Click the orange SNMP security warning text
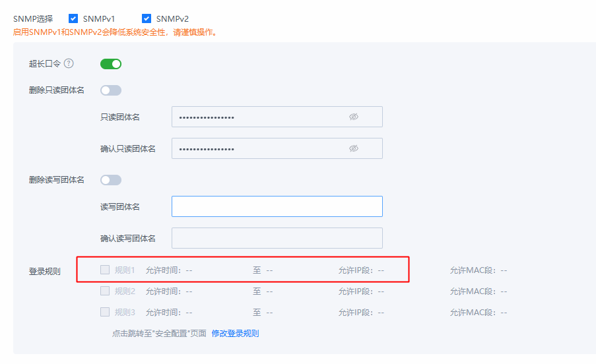 point(116,32)
